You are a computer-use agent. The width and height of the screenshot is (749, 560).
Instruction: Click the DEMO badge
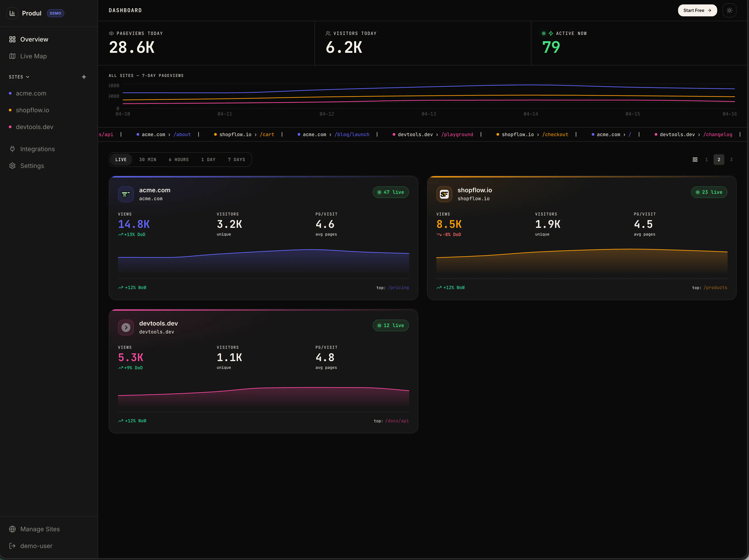[55, 13]
